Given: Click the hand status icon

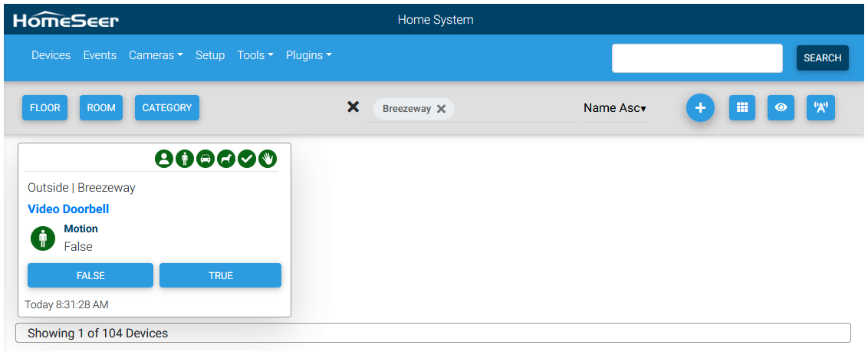Looking at the screenshot, I should click(267, 159).
